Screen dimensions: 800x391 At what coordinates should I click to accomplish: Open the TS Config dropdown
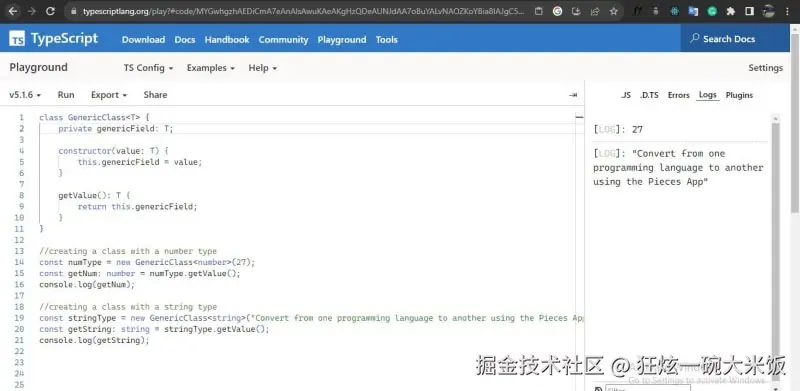pos(148,68)
